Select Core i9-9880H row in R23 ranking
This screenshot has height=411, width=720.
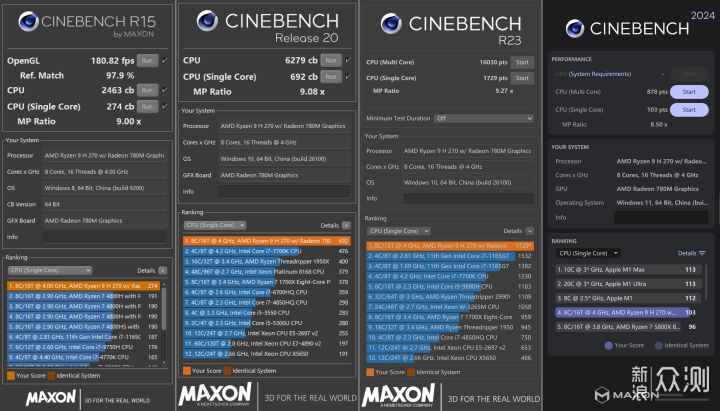[450, 287]
